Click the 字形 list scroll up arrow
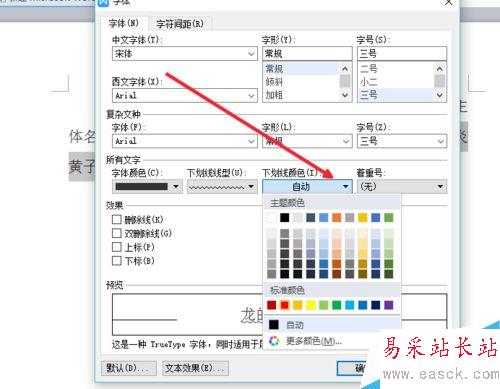Image resolution: width=500 pixels, height=389 pixels. 345,69
